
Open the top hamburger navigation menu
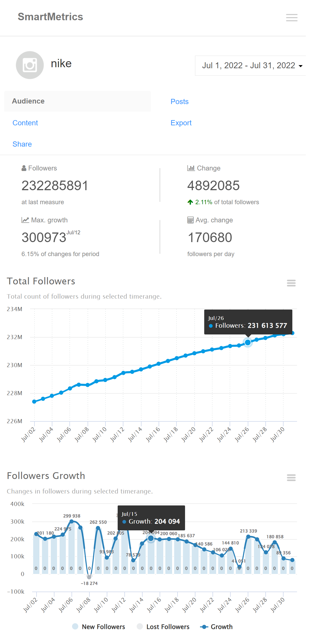pos(292,17)
